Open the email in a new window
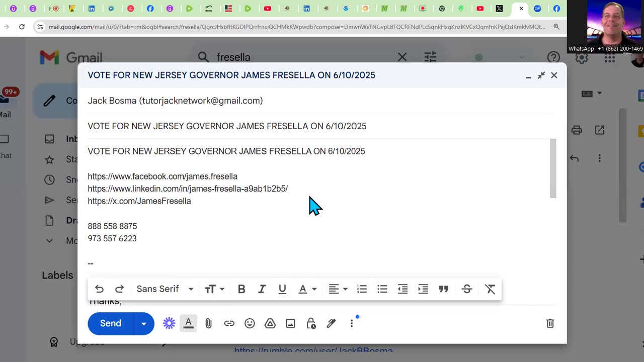This screenshot has height=362, width=644. click(x=599, y=130)
